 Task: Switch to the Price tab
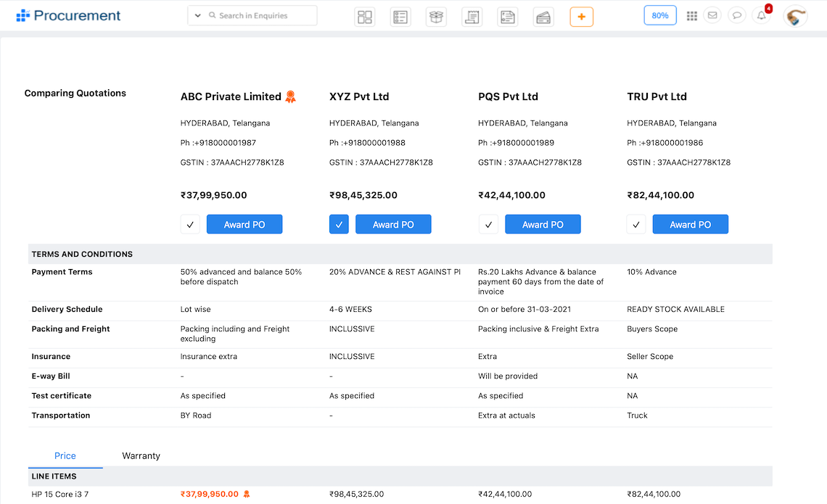tap(65, 455)
